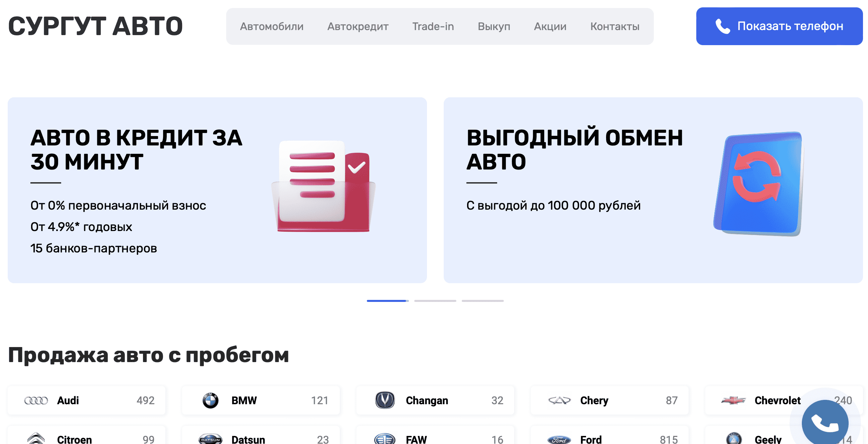
Task: Click the Datsun brand badge
Action: point(211,439)
